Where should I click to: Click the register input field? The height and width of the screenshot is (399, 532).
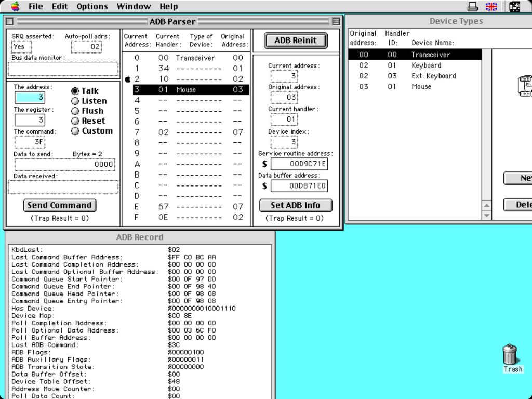tap(30, 120)
